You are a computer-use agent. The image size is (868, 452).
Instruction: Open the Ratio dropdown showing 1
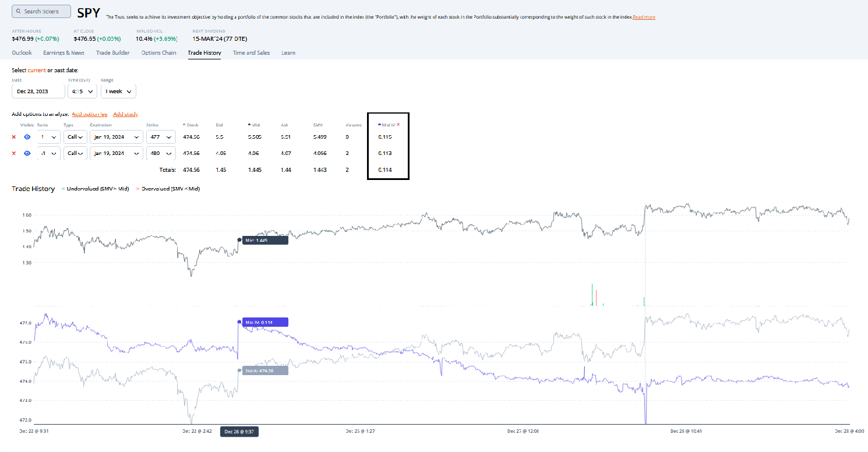(x=48, y=137)
